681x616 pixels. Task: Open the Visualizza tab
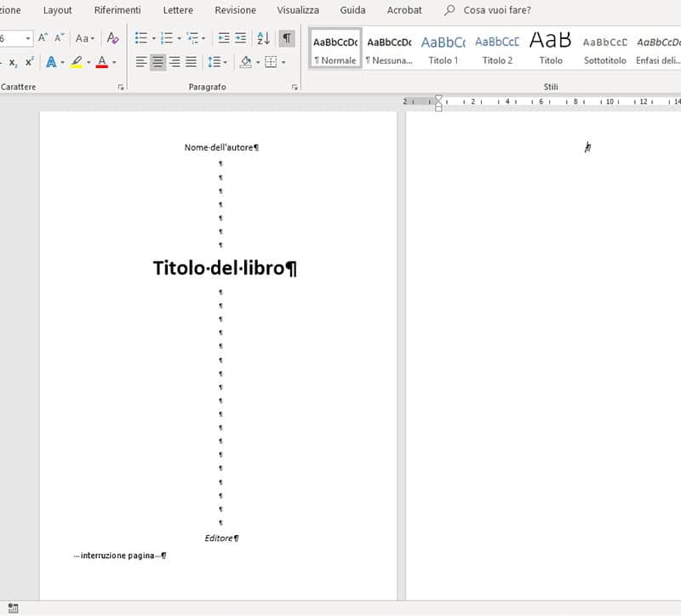[298, 10]
